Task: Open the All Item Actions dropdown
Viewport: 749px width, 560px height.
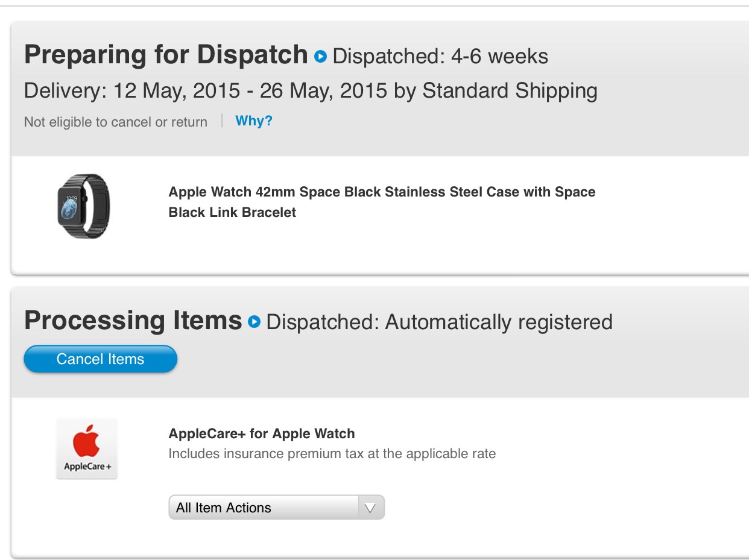Action: point(263,508)
